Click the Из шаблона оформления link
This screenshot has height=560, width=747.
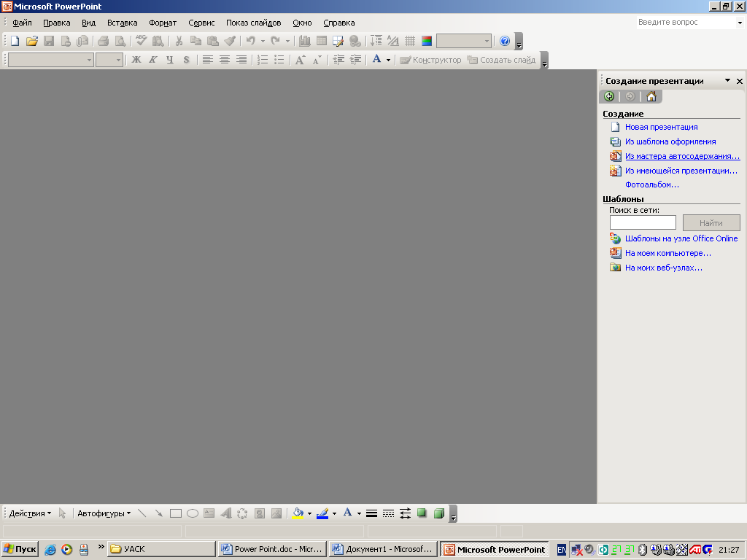tap(670, 141)
